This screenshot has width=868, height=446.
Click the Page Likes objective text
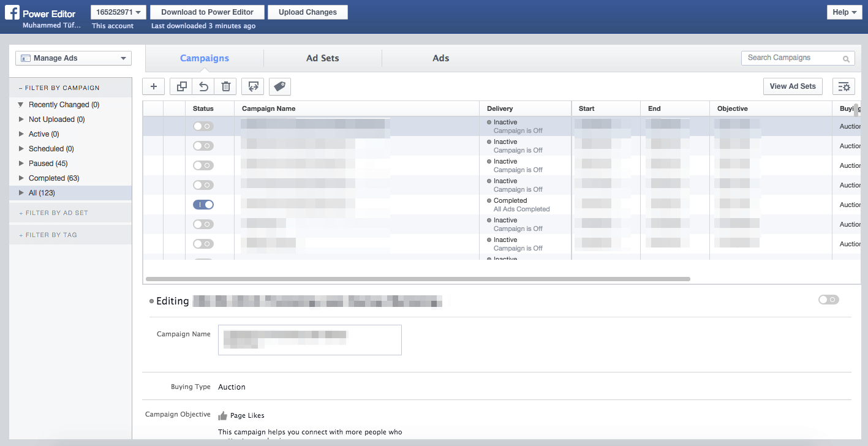[247, 415]
